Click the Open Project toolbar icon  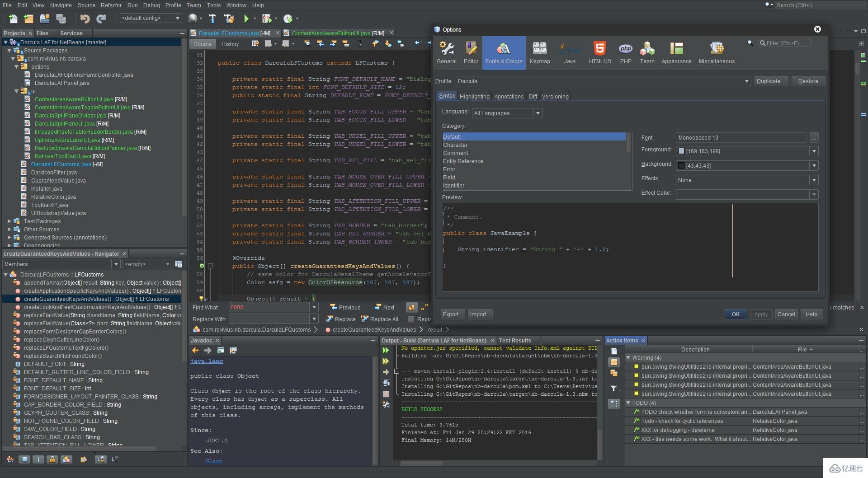pos(44,19)
